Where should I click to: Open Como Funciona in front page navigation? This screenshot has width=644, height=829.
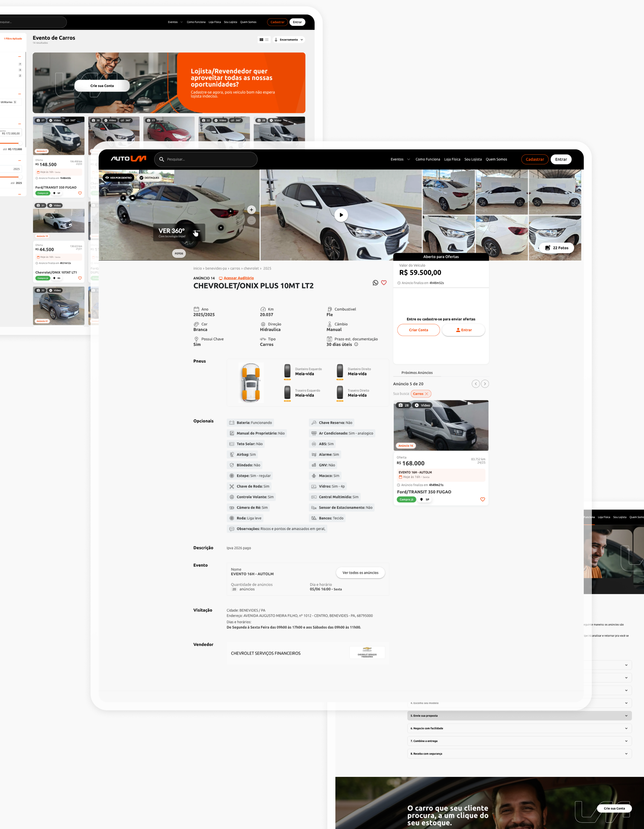coord(428,160)
